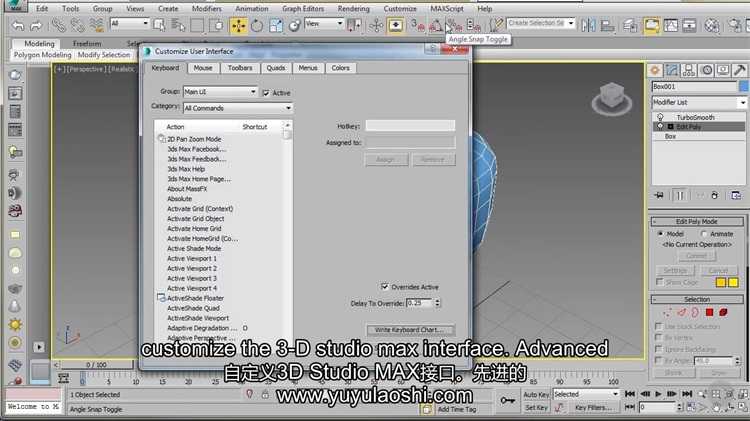750x421 pixels.
Task: Select the Model radio button
Action: (x=661, y=234)
